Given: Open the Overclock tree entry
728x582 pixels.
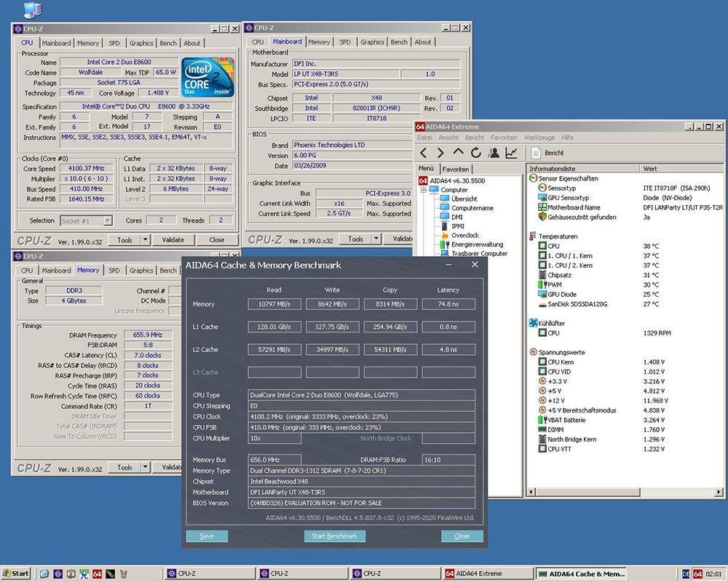Looking at the screenshot, I should pos(459,235).
